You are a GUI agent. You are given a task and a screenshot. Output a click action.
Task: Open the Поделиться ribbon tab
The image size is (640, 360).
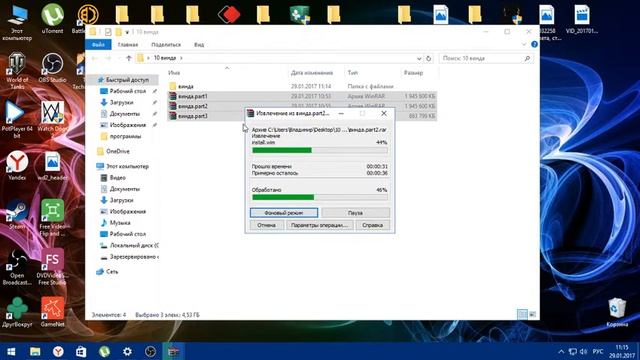[x=166, y=44]
